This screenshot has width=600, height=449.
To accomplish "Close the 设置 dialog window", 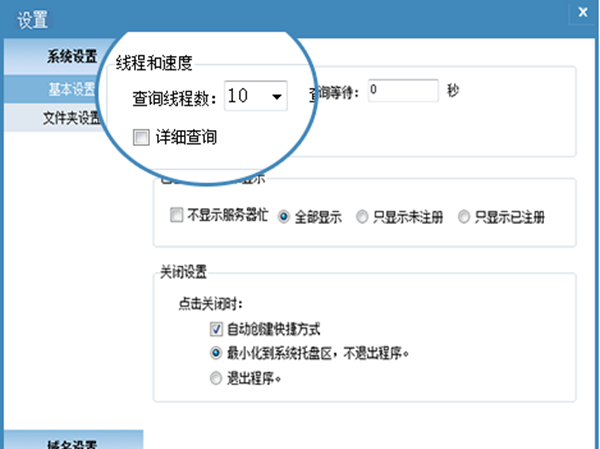I will [583, 12].
